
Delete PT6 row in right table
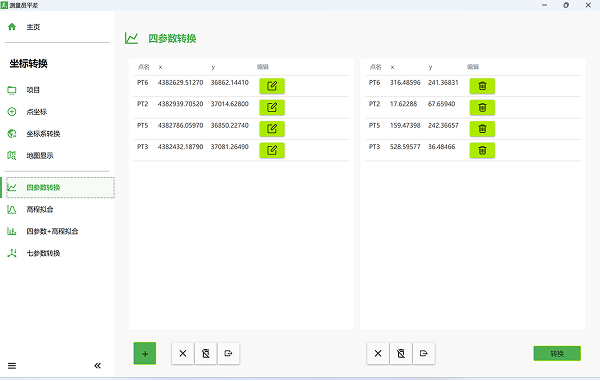[482, 86]
